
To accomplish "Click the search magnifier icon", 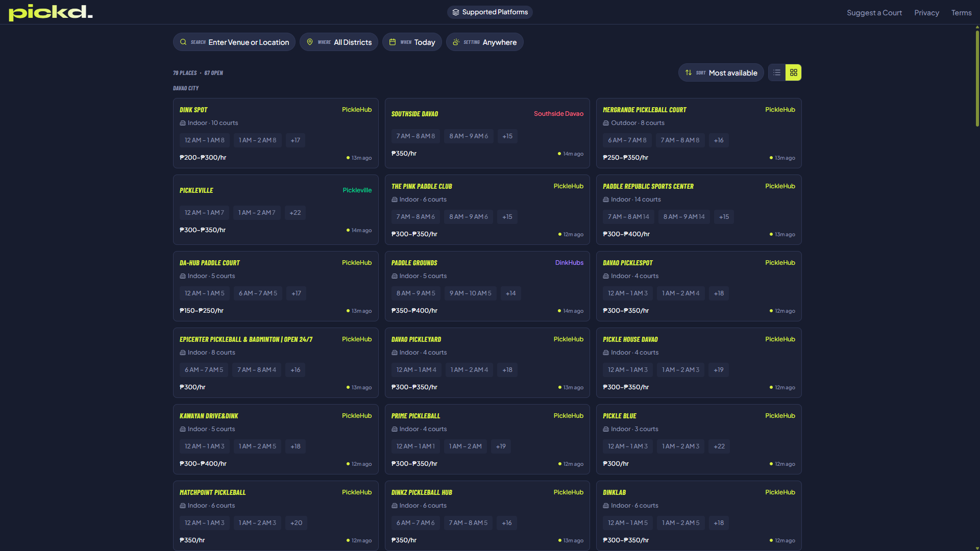I will click(x=183, y=42).
